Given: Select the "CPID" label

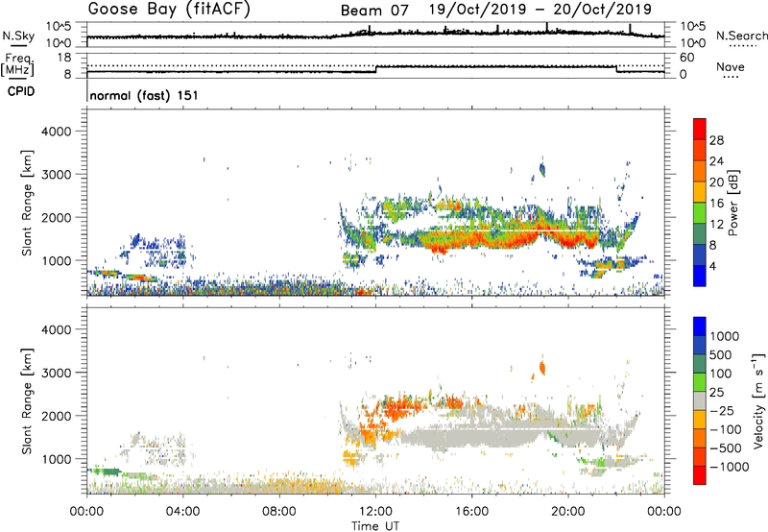Looking at the screenshot, I should [21, 91].
